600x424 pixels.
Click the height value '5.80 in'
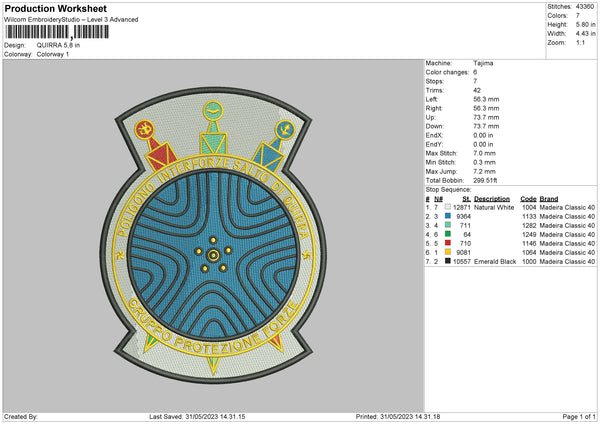point(585,24)
